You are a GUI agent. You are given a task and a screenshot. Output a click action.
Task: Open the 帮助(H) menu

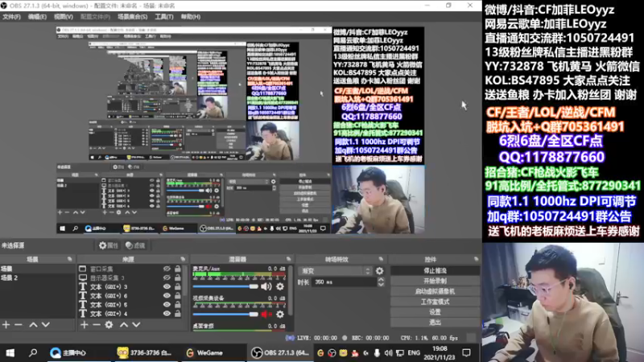coord(191,17)
